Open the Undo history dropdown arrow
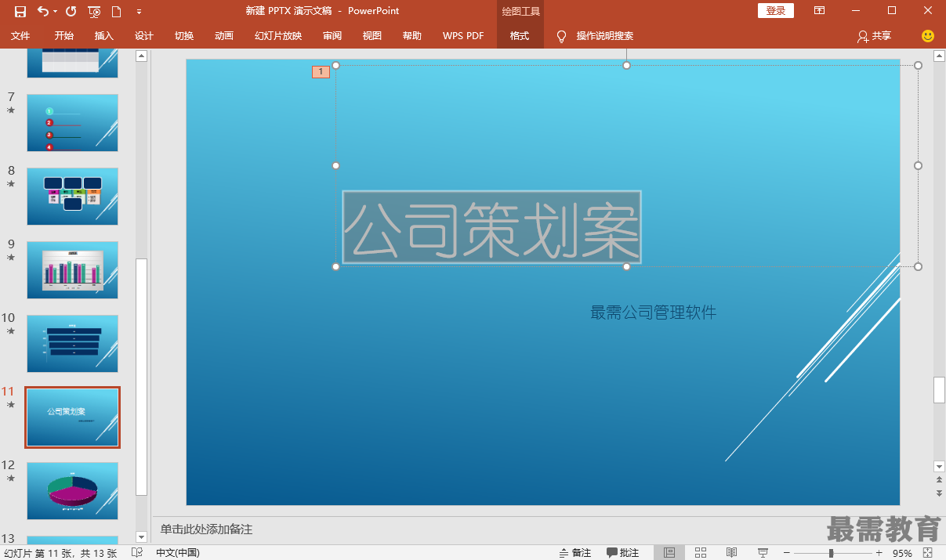Screen dimensions: 946x560 (x=56, y=12)
